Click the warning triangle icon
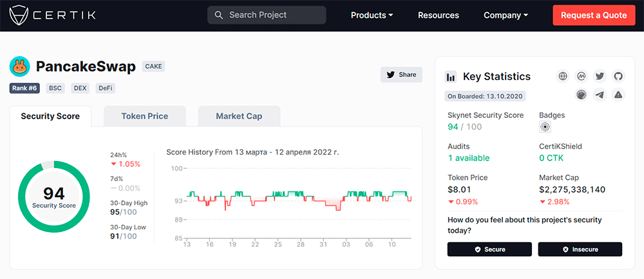Screen dimensions: 644x279 618,95
